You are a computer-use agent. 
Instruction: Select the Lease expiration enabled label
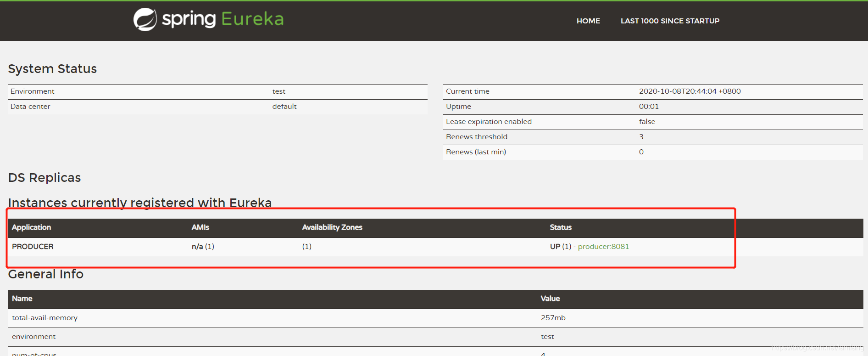(x=489, y=122)
